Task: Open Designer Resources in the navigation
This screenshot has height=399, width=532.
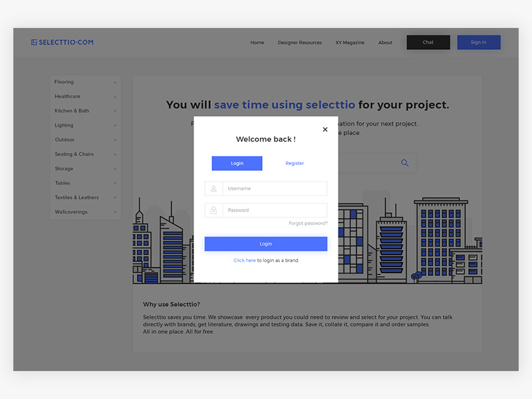Action: (299, 42)
